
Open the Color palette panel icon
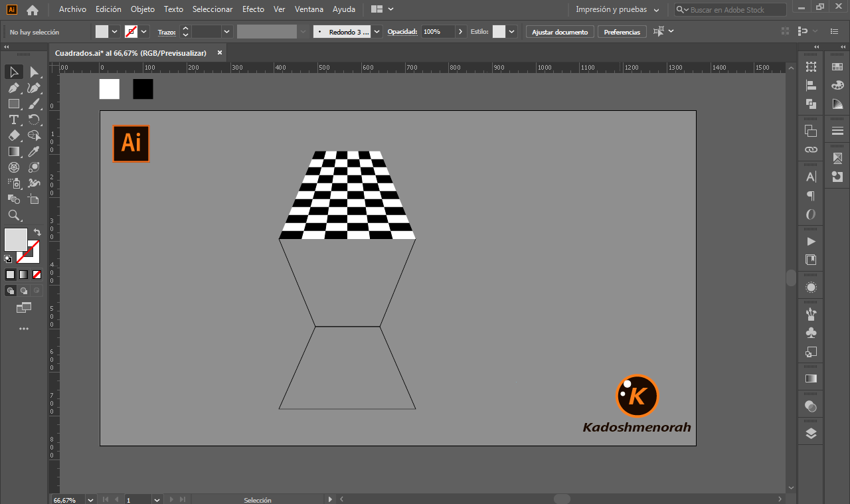(x=837, y=85)
